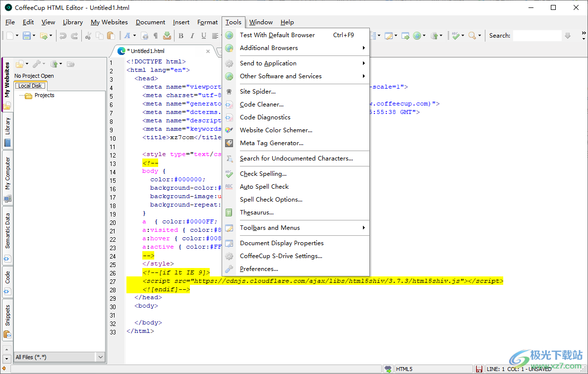The height and width of the screenshot is (374, 588).
Task: Click the magnifying glass find icon
Action: 472,36
